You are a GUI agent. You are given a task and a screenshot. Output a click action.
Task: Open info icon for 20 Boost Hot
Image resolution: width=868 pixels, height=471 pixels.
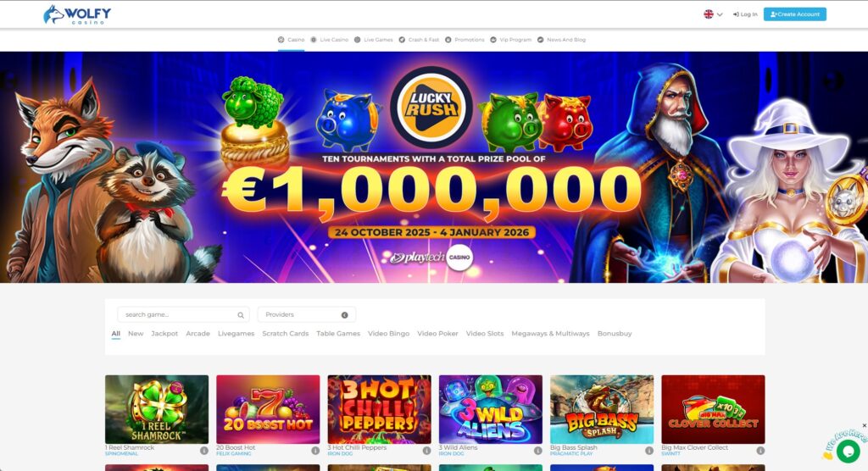coord(315,451)
